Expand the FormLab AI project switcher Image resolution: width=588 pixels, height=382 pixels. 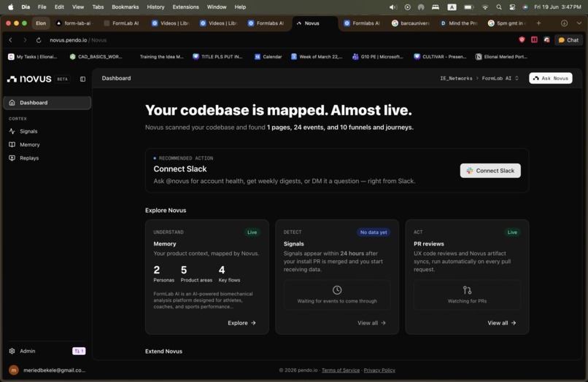[500, 78]
